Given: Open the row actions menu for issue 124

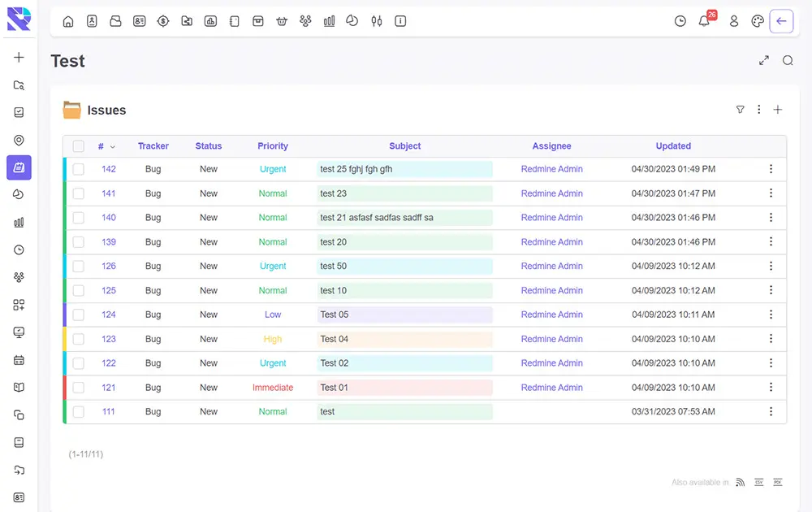Looking at the screenshot, I should [x=771, y=315].
